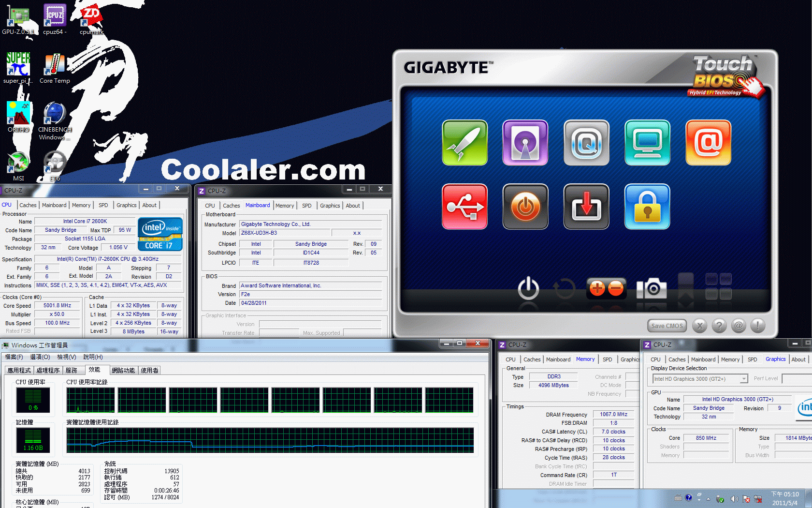Open Core Temp desktop shortcut

tap(55, 68)
